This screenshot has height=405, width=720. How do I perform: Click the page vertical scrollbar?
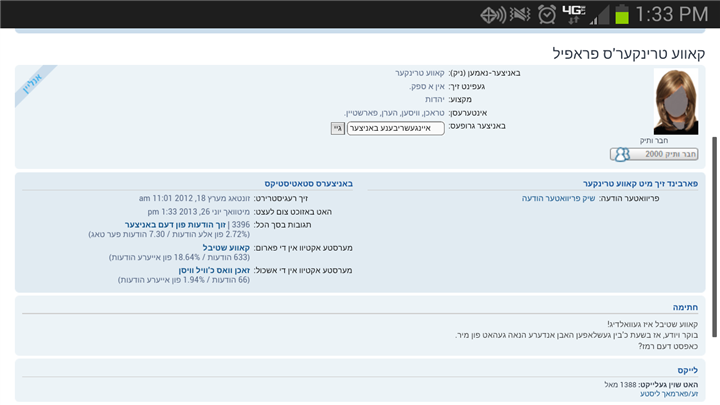(714, 236)
